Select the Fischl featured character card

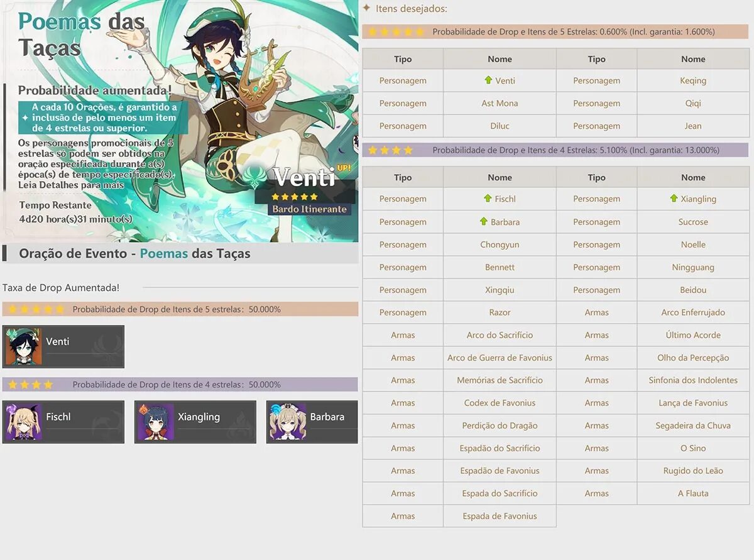(x=63, y=422)
